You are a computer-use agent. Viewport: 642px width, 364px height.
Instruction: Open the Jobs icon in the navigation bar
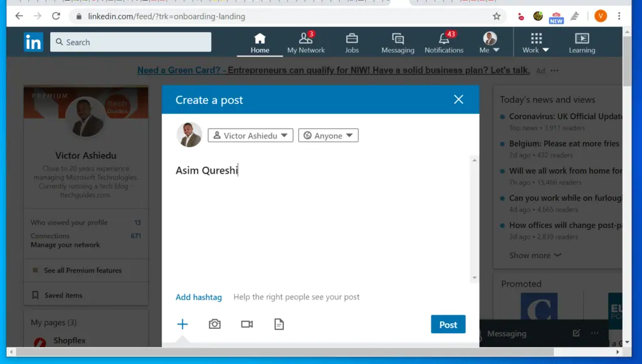352,41
